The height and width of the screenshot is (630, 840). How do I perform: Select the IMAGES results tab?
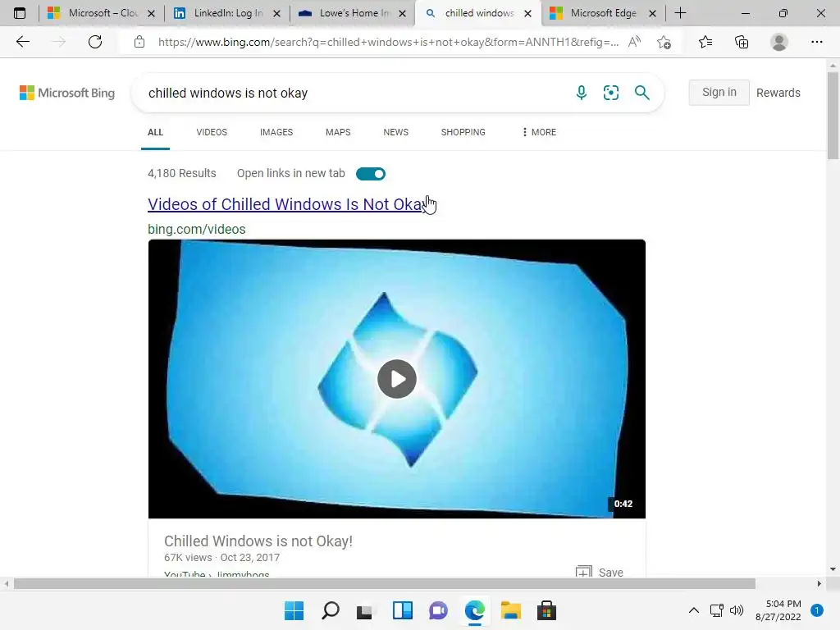click(276, 132)
